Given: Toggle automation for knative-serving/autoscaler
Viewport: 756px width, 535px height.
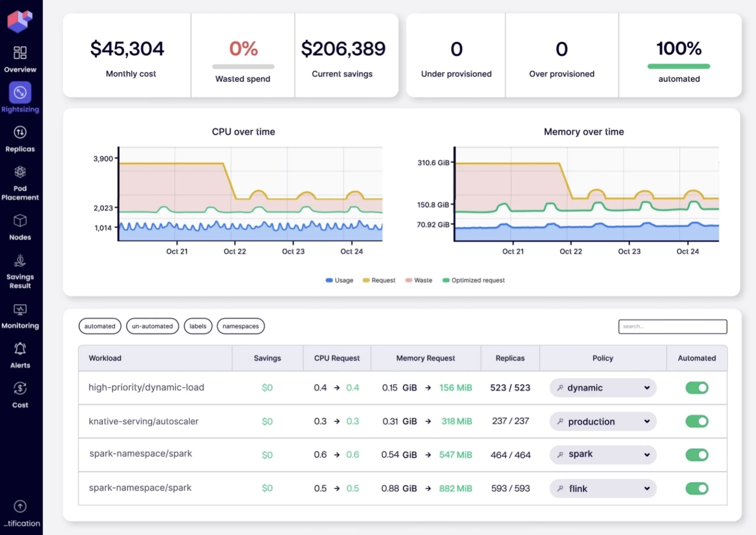Looking at the screenshot, I should pos(697,421).
